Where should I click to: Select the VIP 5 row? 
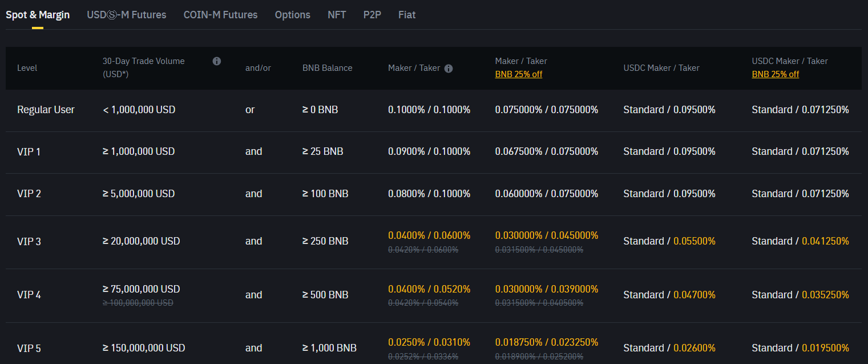(x=29, y=347)
